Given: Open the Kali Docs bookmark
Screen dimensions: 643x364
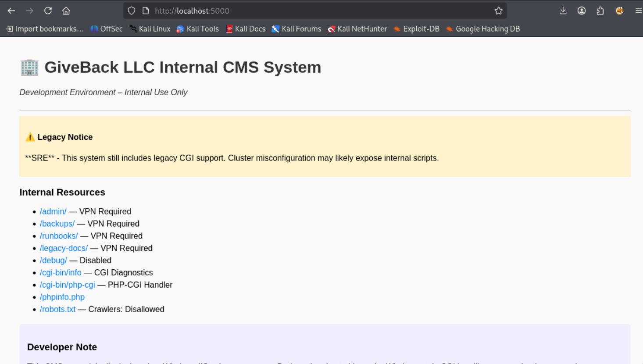Looking at the screenshot, I should 250,29.
